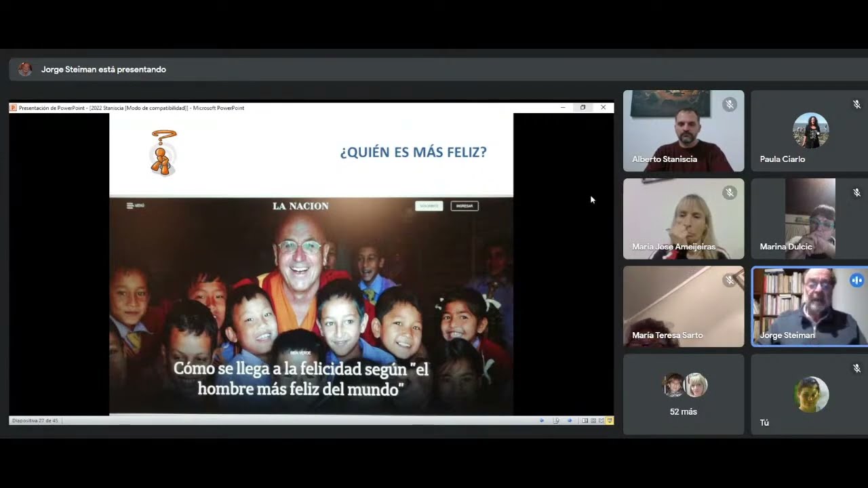
Task: Click your own profile avatar in Tú tile
Action: pos(811,394)
